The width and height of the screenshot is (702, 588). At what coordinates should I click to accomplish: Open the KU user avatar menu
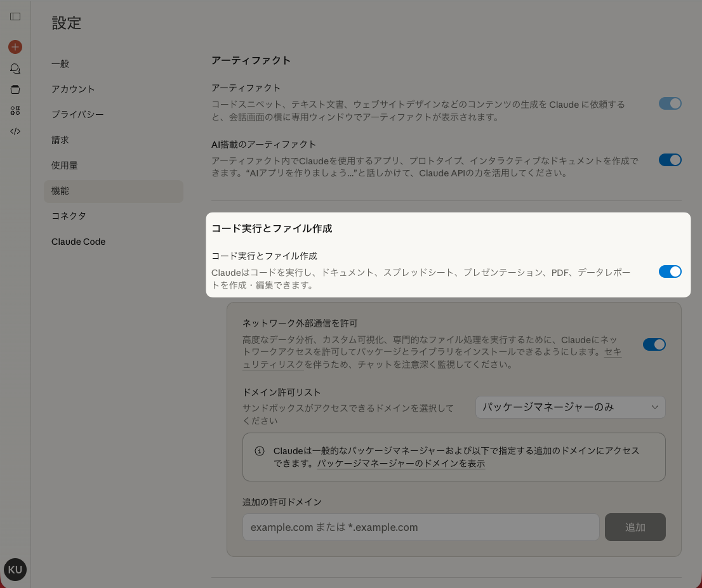15,569
